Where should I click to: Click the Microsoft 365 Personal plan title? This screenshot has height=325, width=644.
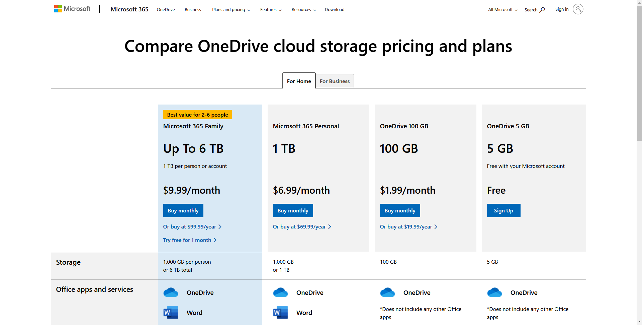306,126
